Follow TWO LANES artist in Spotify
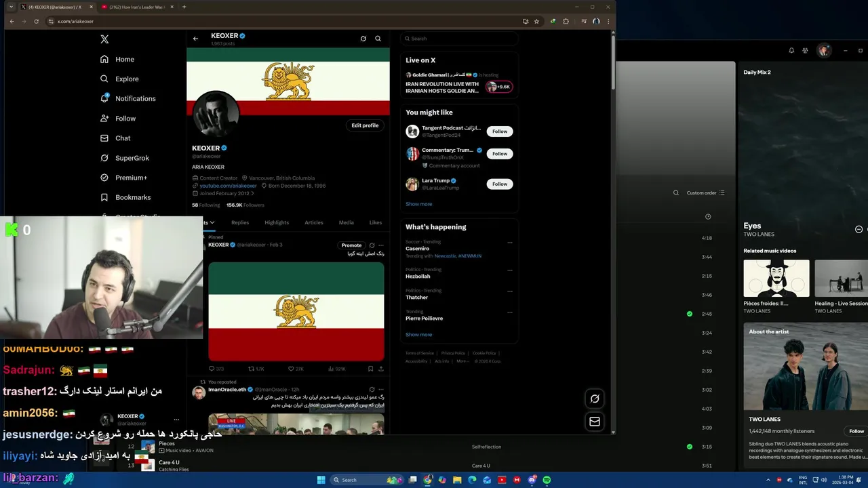This screenshot has width=868, height=488. [x=856, y=431]
